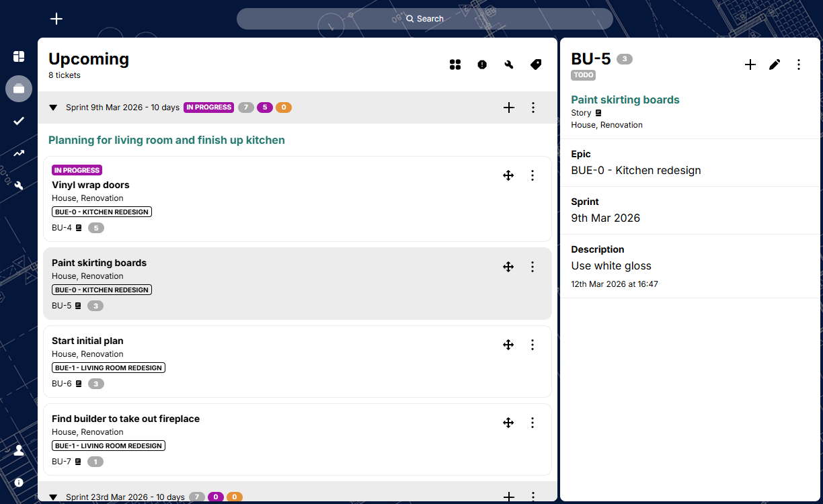Click the tag filter icon in Upcoming header

tap(536, 65)
